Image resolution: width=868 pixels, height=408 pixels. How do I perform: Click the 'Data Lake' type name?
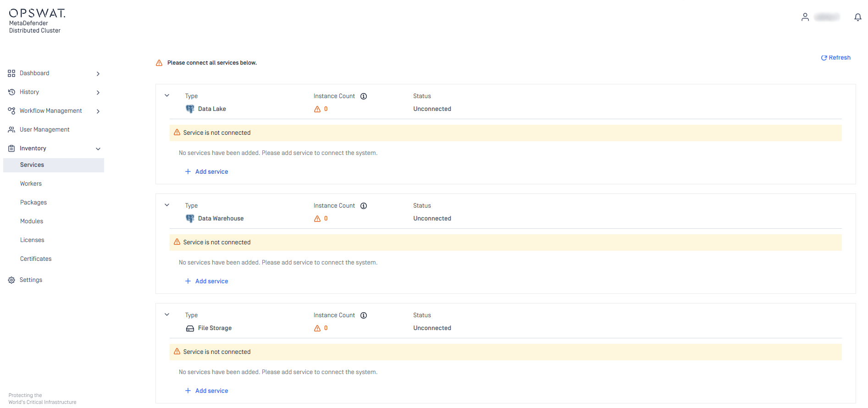pyautogui.click(x=212, y=109)
